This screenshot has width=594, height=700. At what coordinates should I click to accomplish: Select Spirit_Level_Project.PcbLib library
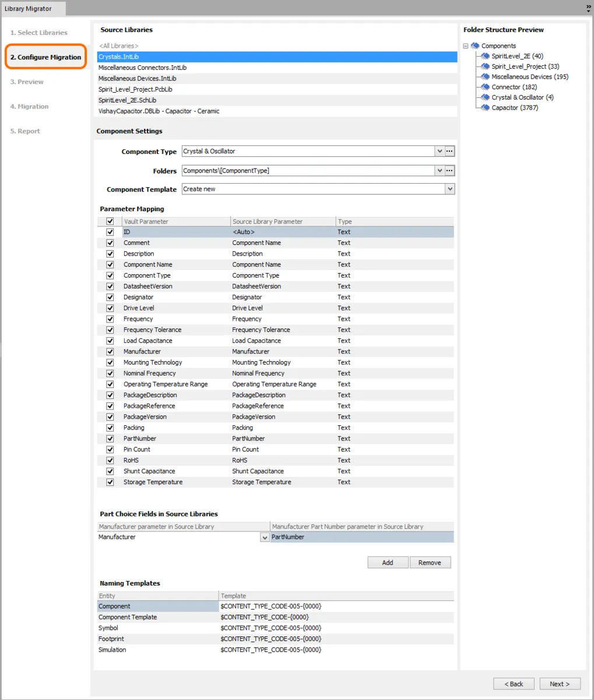(277, 89)
